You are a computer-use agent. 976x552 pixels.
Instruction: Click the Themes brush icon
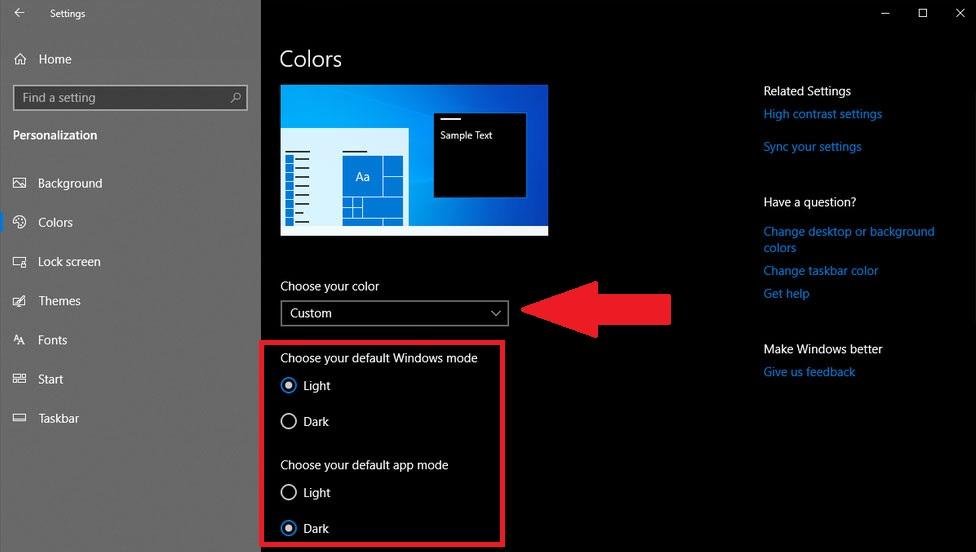tap(19, 301)
